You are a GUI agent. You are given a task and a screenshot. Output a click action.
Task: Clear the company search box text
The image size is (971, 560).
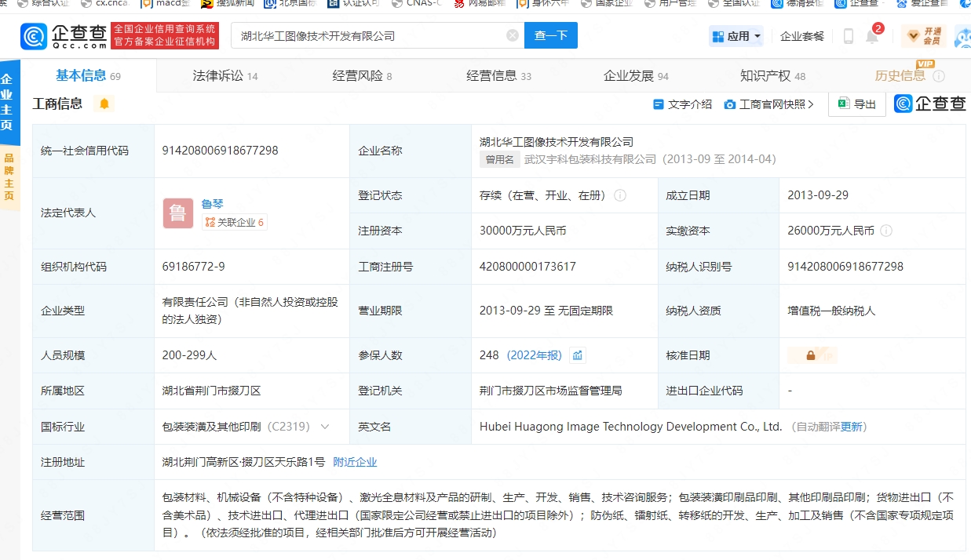(x=513, y=35)
